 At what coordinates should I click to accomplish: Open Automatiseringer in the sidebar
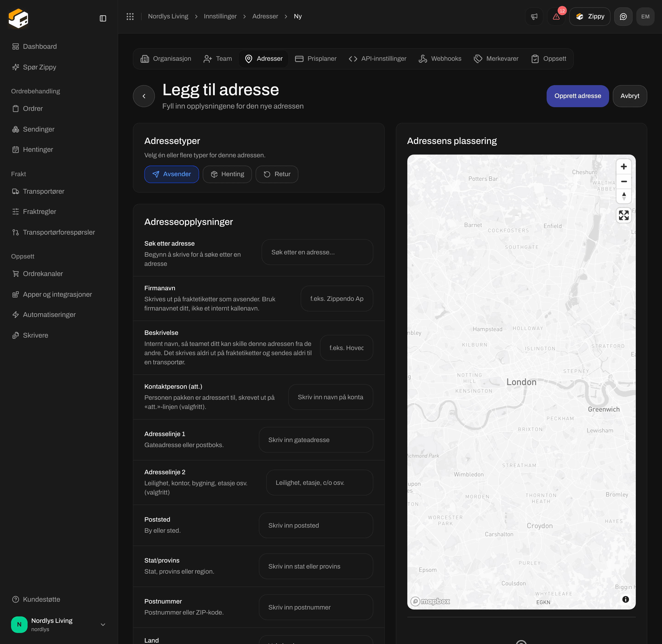(59, 315)
